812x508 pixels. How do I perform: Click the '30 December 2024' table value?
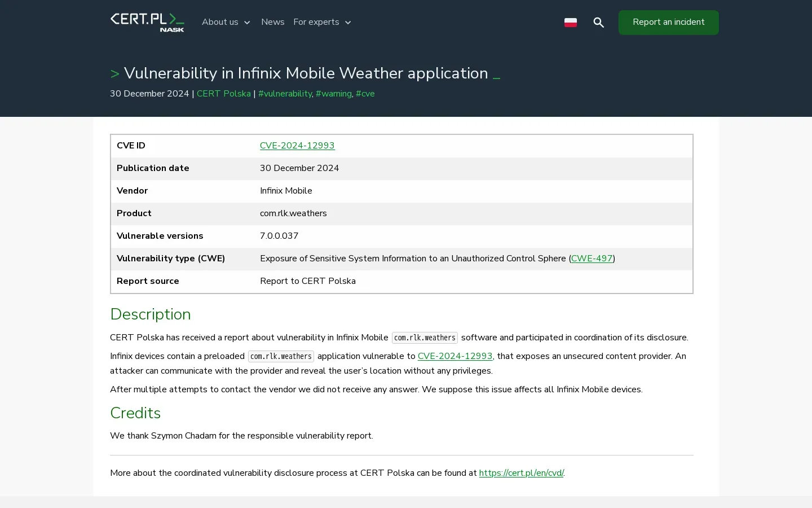(299, 168)
